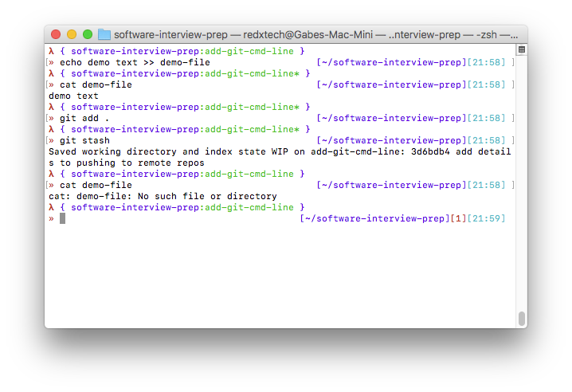Click the 's to pushing to remote repos' line
572x392 pixels.
(x=126, y=163)
